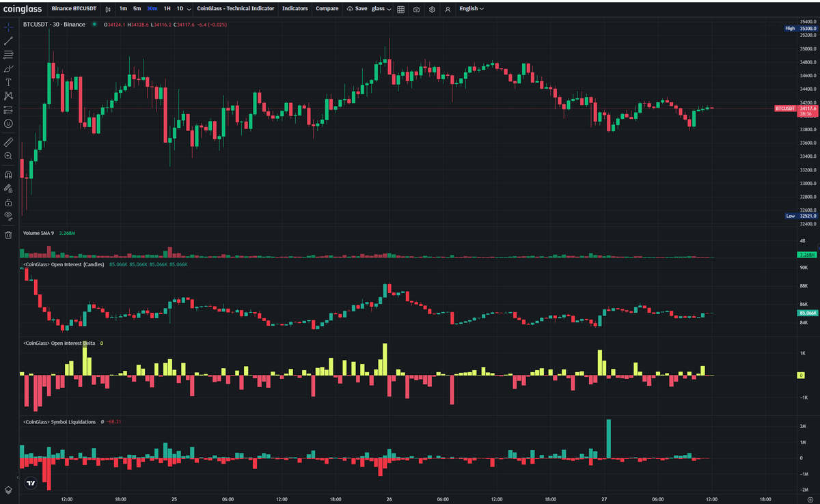Open the Binance BTCUSDT symbol search

click(74, 9)
